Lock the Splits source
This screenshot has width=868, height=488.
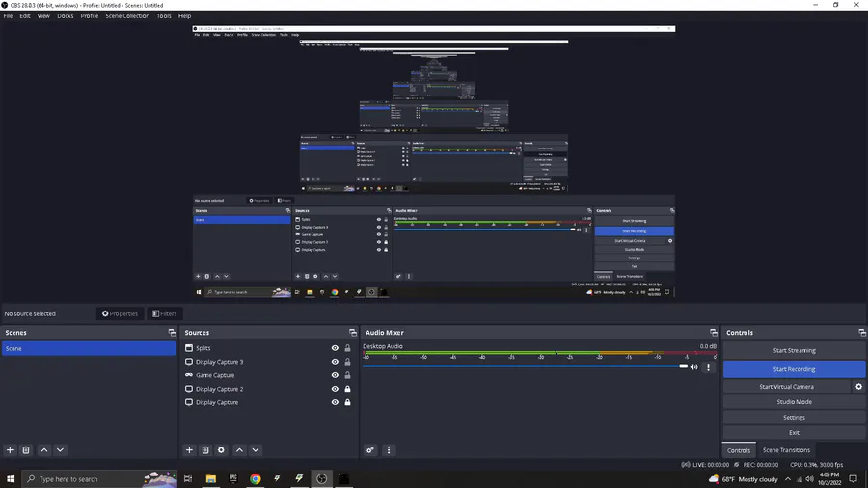pyautogui.click(x=347, y=348)
